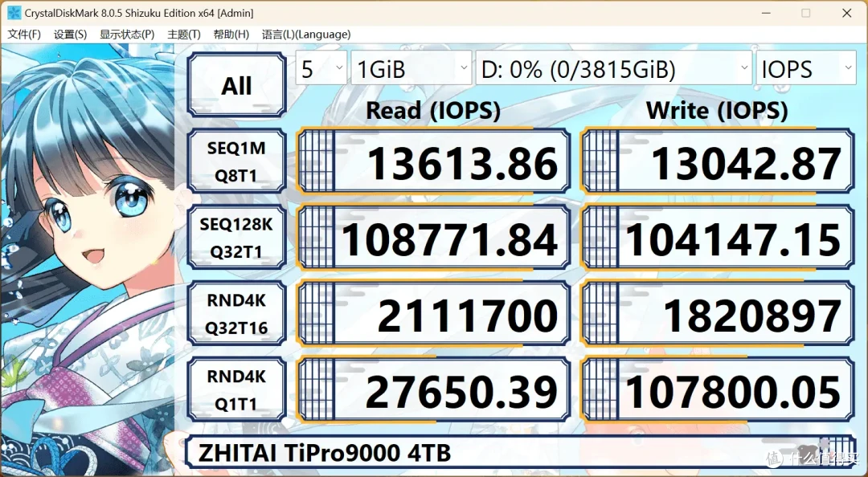Open the 设置(S) menu
Screen dimensions: 868x477
coord(70,35)
